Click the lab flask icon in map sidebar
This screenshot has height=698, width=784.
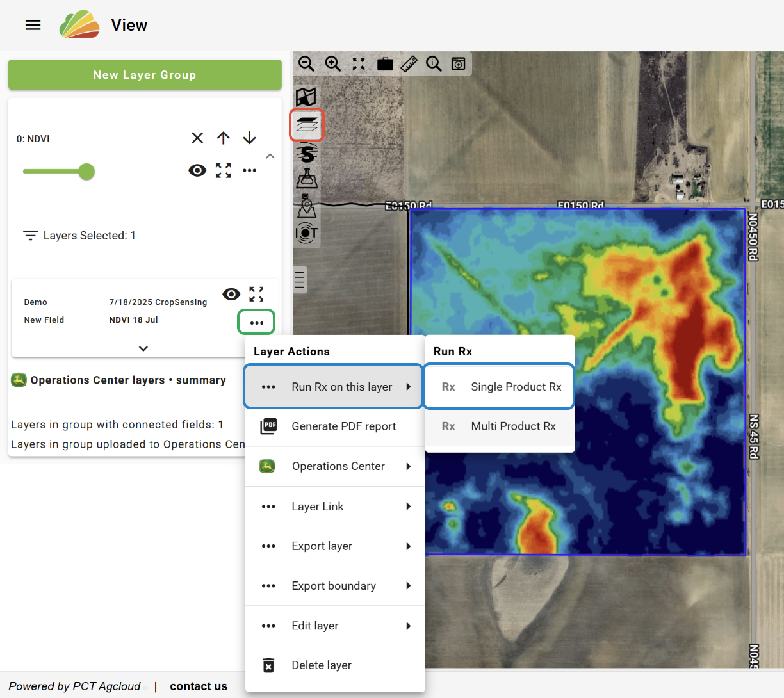coord(307,179)
